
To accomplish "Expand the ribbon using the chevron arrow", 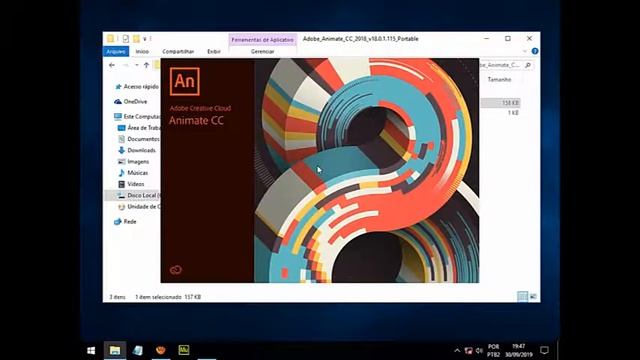I will tap(525, 51).
